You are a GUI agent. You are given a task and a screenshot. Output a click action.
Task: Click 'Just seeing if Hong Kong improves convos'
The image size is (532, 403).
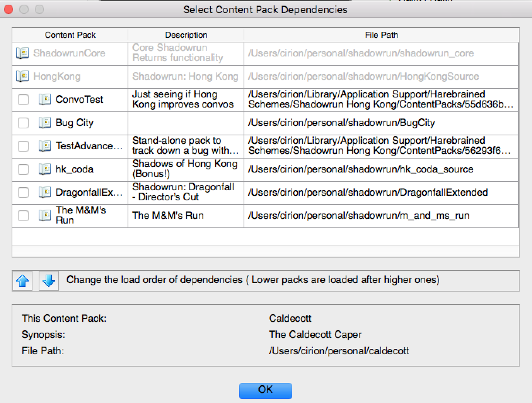coord(183,99)
